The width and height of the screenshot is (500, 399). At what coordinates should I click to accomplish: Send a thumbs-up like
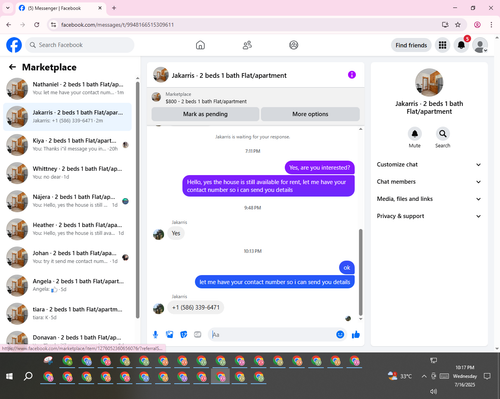coord(356,334)
